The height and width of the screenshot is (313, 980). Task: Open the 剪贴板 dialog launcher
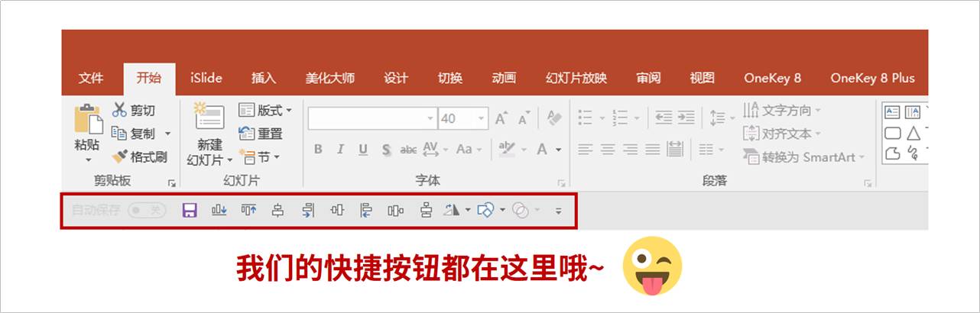tap(172, 183)
